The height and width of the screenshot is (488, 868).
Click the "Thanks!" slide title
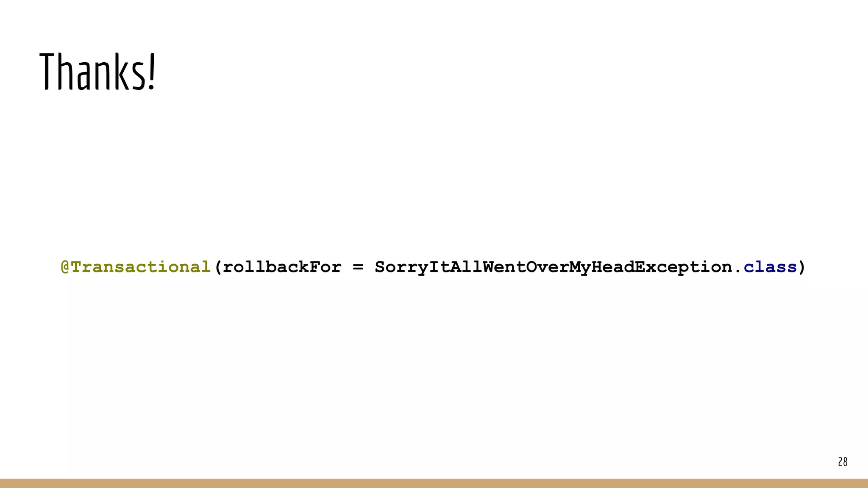98,71
